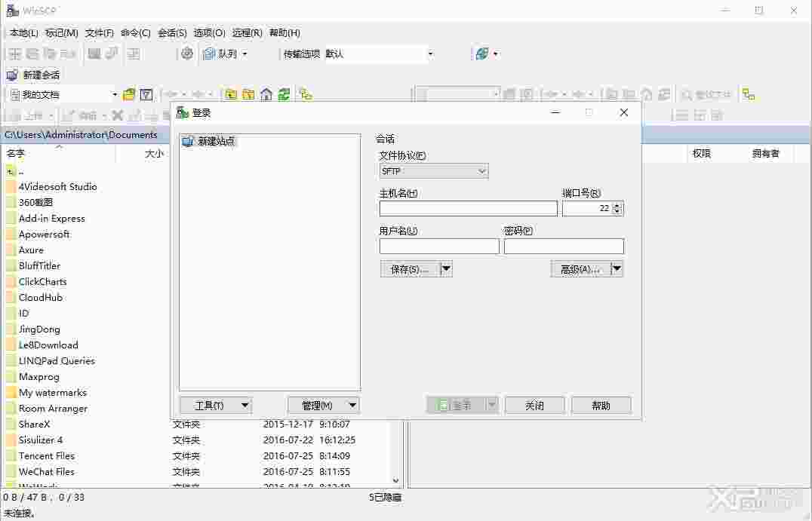This screenshot has height=521, width=812.
Task: Click the local panel filter icon
Action: [x=146, y=95]
